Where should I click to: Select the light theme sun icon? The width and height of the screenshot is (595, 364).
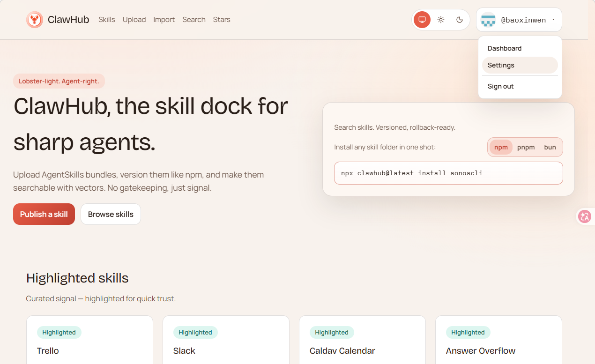[441, 20]
